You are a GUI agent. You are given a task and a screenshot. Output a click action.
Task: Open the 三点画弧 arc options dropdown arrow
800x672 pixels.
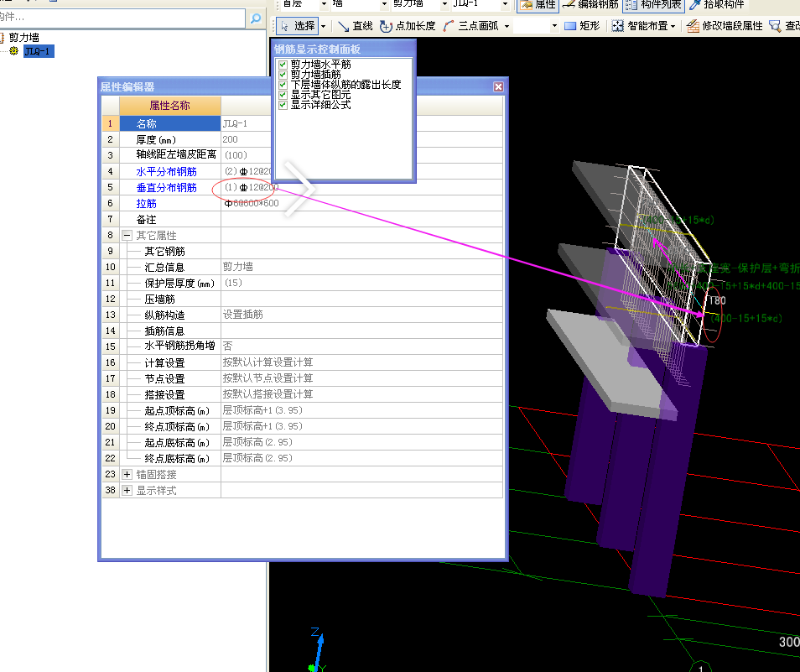(x=506, y=26)
